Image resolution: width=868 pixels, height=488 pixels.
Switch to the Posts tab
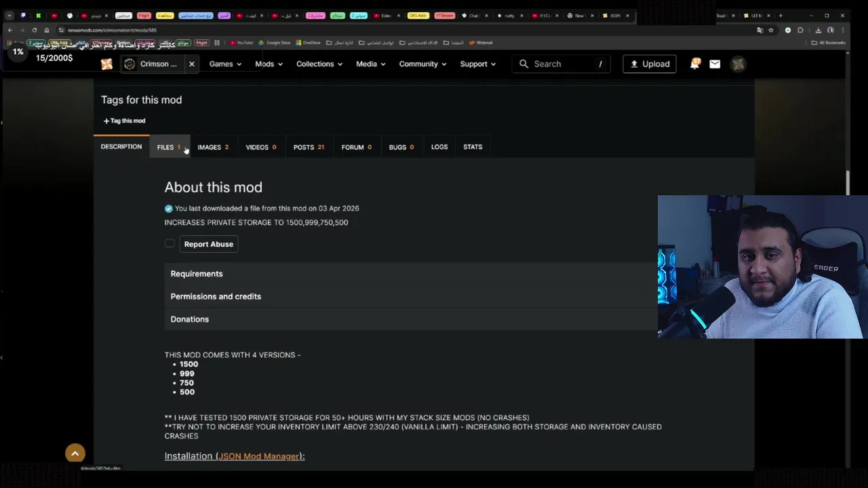coord(309,147)
